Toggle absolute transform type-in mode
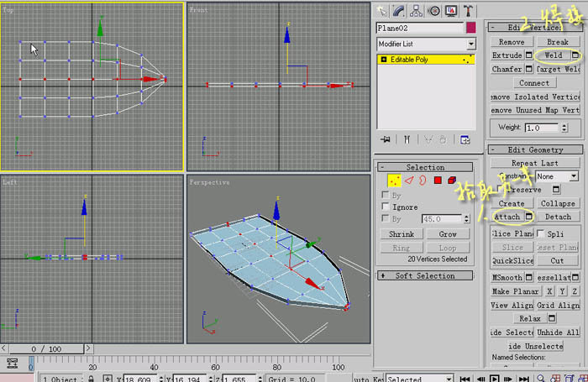The image size is (588, 382). click(108, 379)
